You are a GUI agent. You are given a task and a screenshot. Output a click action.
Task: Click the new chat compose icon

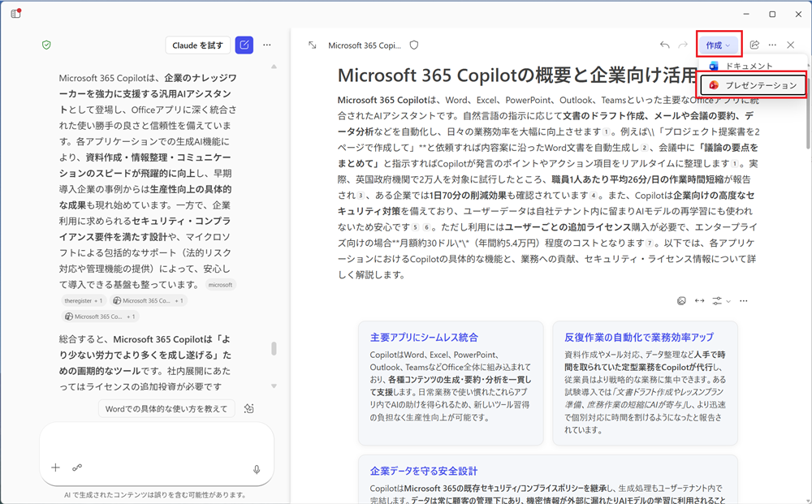(x=244, y=45)
